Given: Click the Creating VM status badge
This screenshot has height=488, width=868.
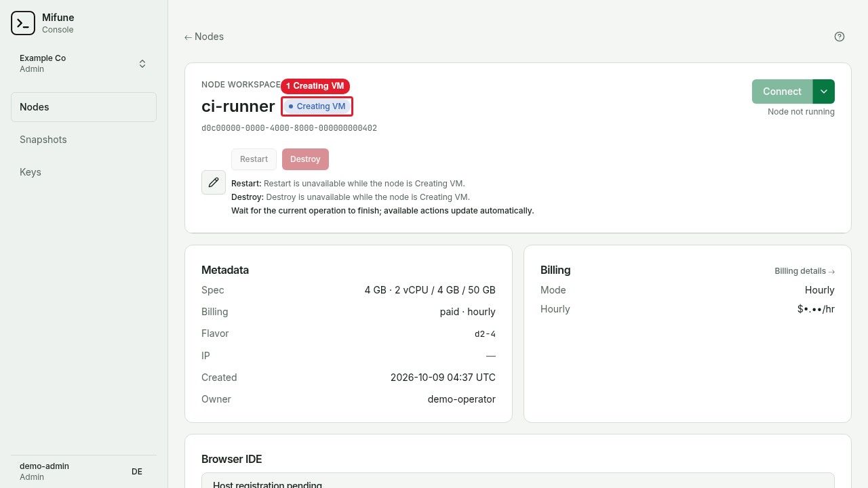Looking at the screenshot, I should tap(317, 106).
